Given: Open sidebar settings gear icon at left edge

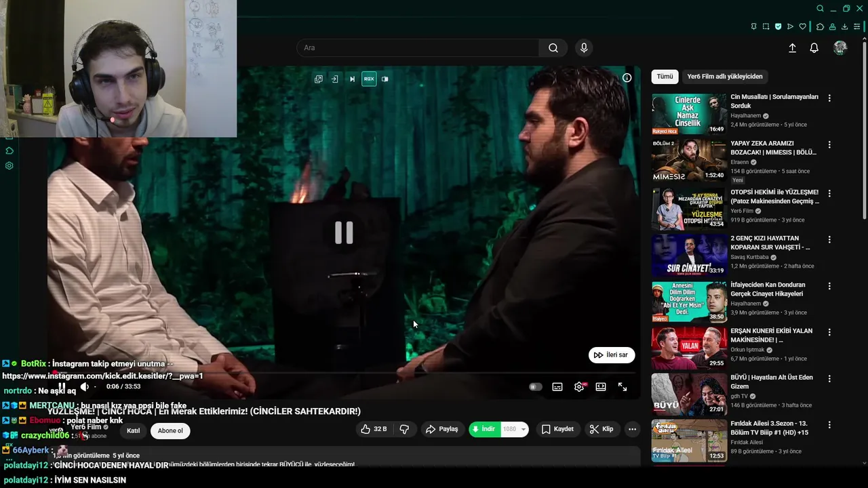Looking at the screenshot, I should (9, 165).
